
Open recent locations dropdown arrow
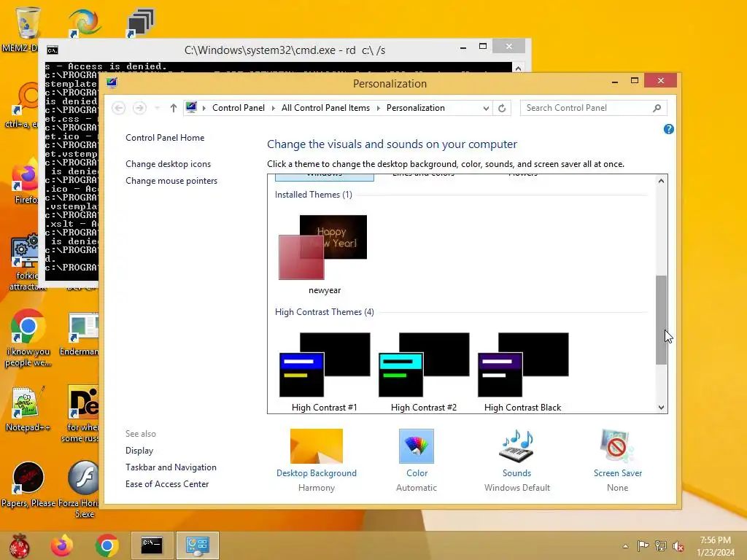pyautogui.click(x=158, y=108)
